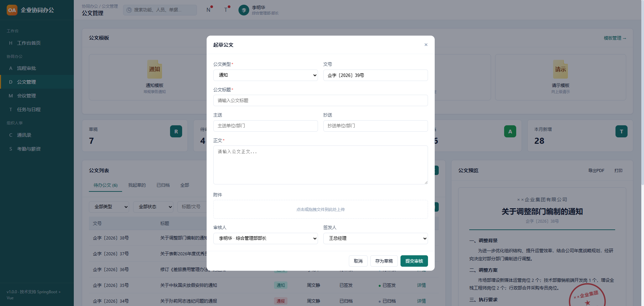Go to 公文管理 in the sidebar
Viewport: 644px width, 306px height.
[37, 82]
